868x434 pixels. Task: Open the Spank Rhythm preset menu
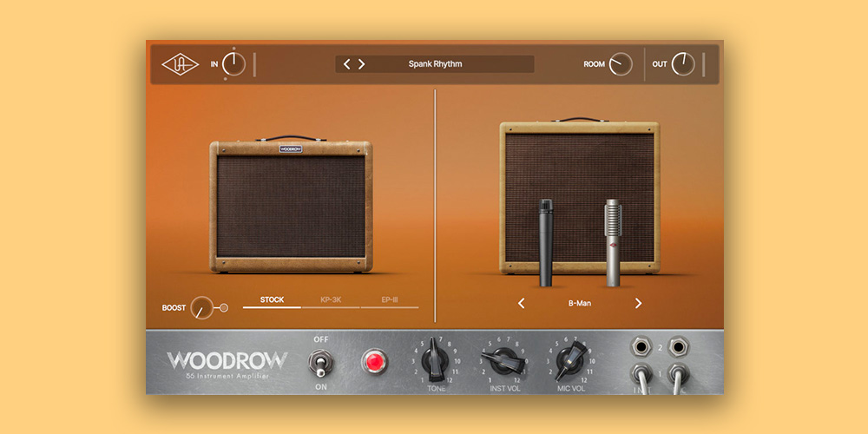(435, 64)
